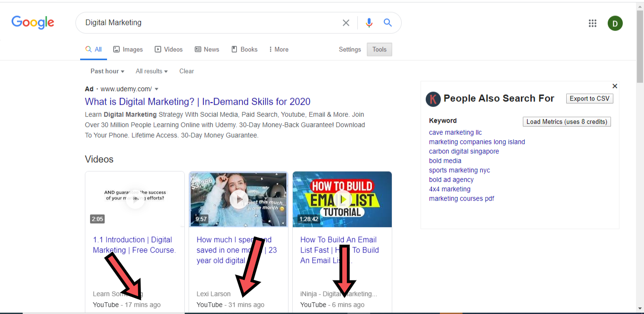The image size is (644, 314).
Task: Open keyword carbon digital singapore
Action: pyautogui.click(x=464, y=152)
